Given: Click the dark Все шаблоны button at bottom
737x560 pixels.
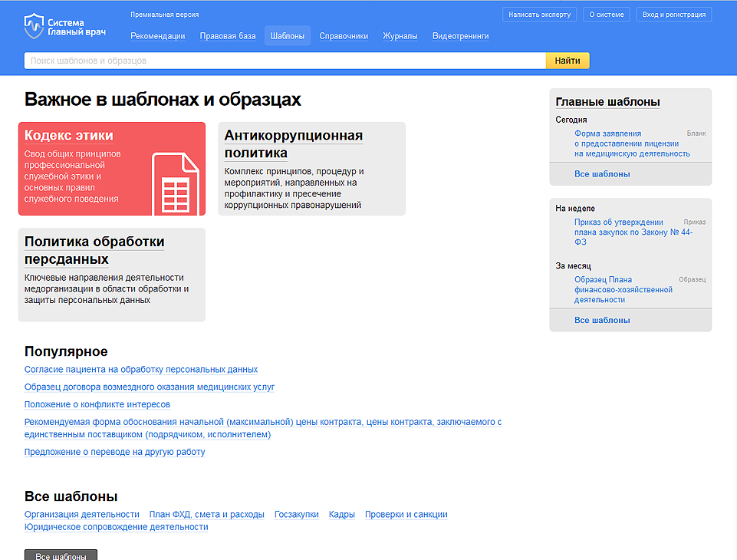Looking at the screenshot, I should [61, 555].
